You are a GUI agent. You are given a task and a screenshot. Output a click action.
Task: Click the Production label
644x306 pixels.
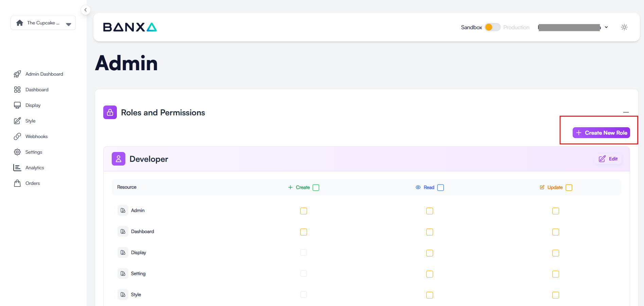516,27
